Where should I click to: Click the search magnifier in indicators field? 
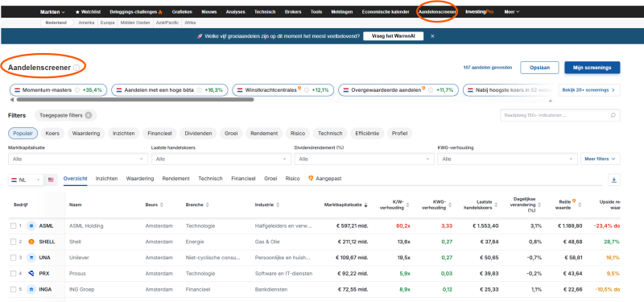613,115
